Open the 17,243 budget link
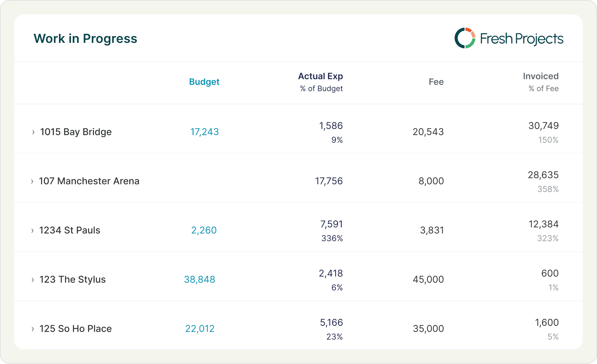The image size is (597, 364). point(204,132)
